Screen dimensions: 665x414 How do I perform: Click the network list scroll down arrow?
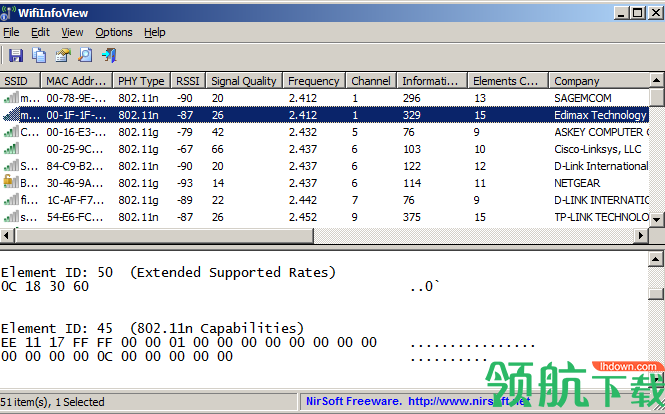657,219
